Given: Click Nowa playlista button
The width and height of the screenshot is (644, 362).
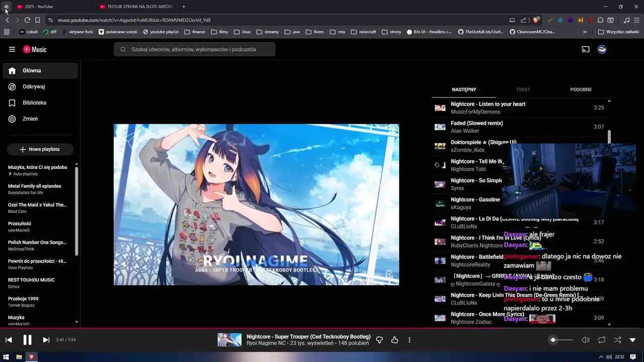Looking at the screenshot, I should tap(40, 149).
